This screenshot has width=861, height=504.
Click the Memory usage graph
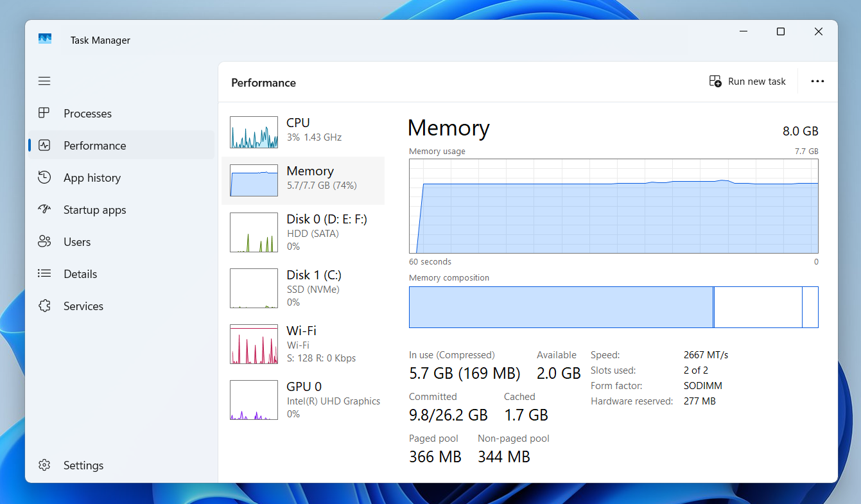pos(613,206)
